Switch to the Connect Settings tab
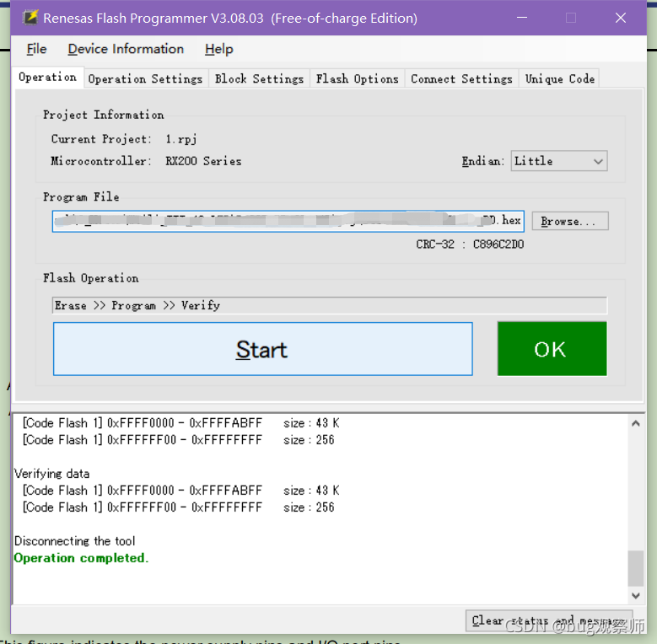 pos(461,78)
